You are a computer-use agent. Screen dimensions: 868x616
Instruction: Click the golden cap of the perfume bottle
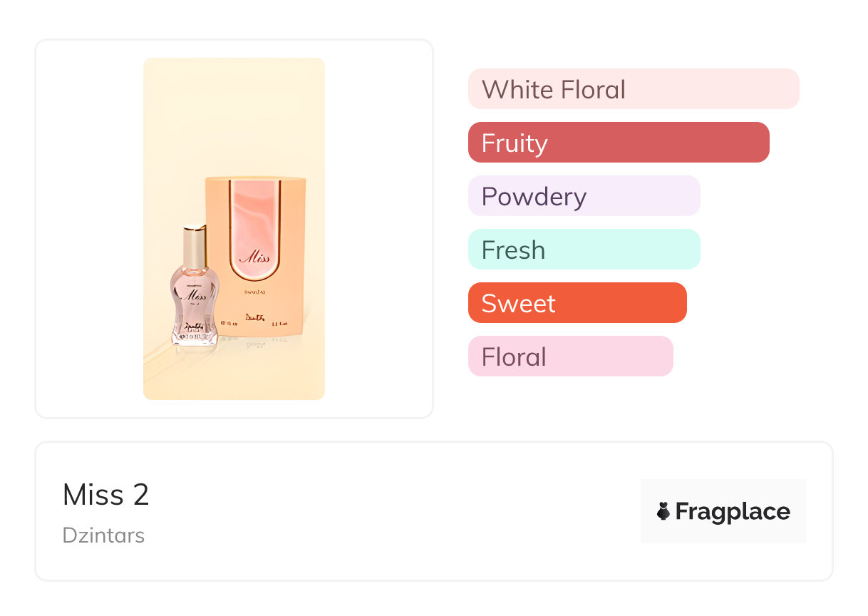point(195,244)
